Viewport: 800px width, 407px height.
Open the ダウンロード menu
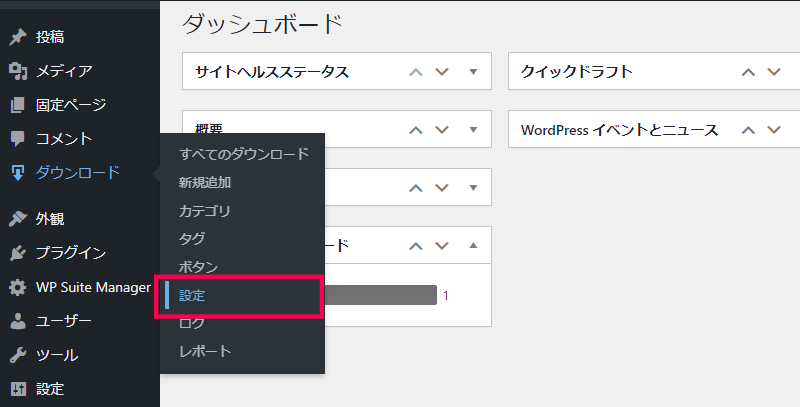coord(80,173)
